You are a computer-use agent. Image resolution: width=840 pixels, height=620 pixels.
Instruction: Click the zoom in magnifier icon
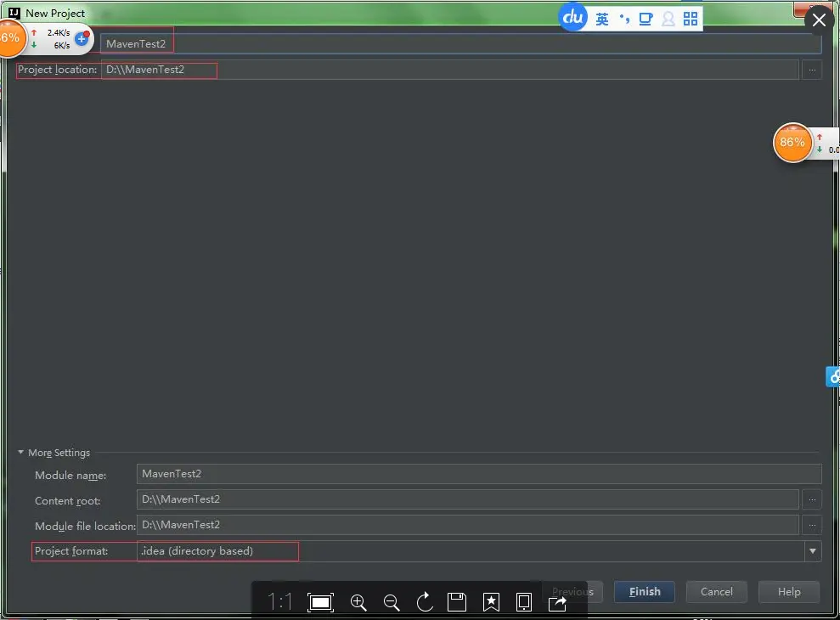pyautogui.click(x=358, y=602)
